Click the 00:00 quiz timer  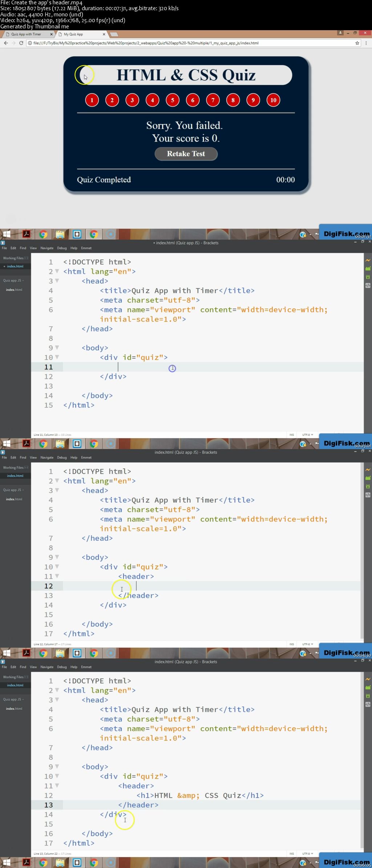pyautogui.click(x=286, y=180)
